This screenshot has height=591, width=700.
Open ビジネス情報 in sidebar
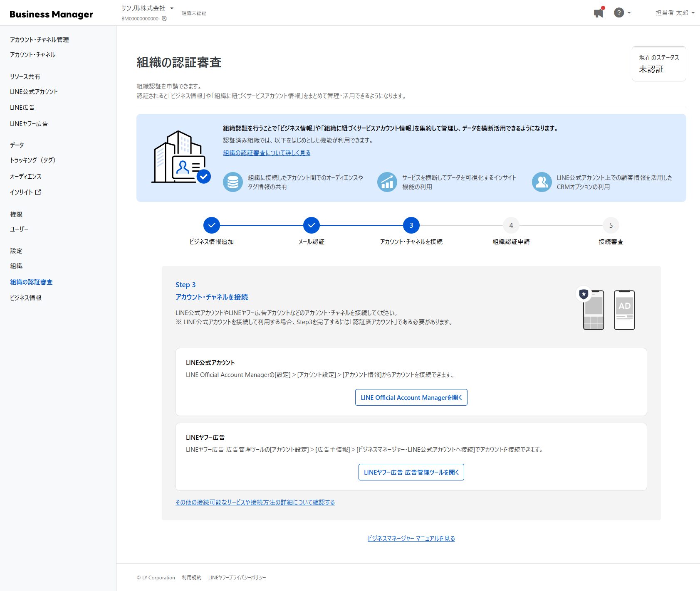tap(26, 298)
